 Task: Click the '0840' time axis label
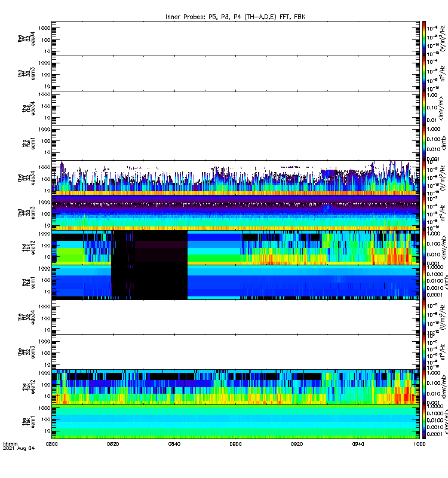(x=174, y=444)
